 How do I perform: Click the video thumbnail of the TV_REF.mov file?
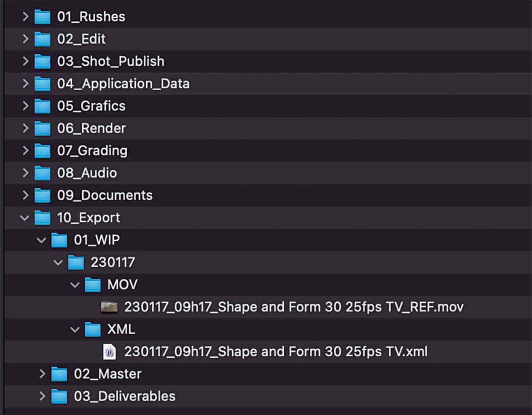(110, 307)
